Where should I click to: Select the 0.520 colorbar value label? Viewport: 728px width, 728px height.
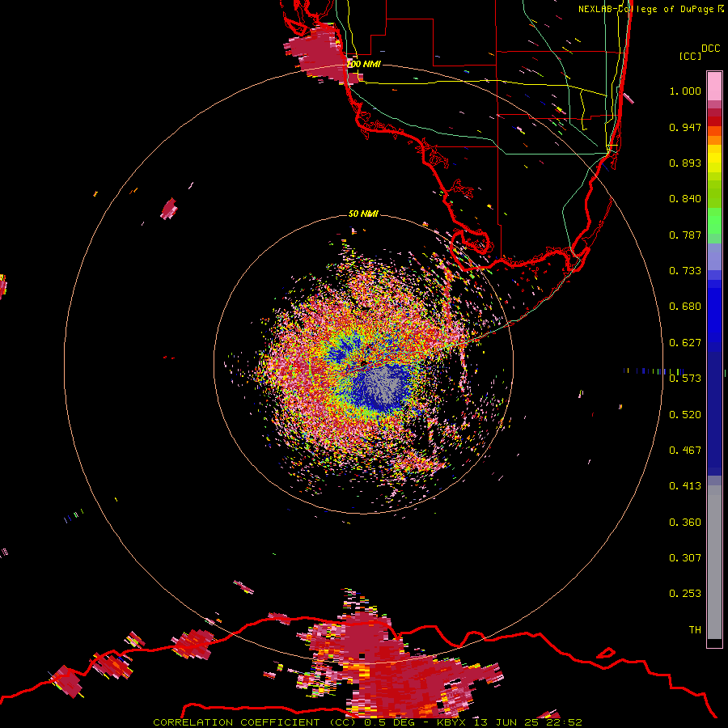pyautogui.click(x=685, y=415)
